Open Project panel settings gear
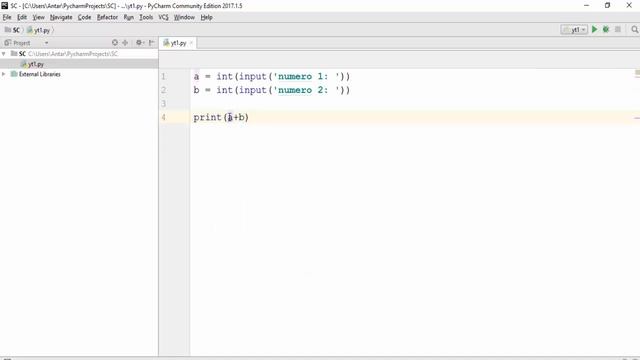This screenshot has height=360, width=640. click(140, 42)
